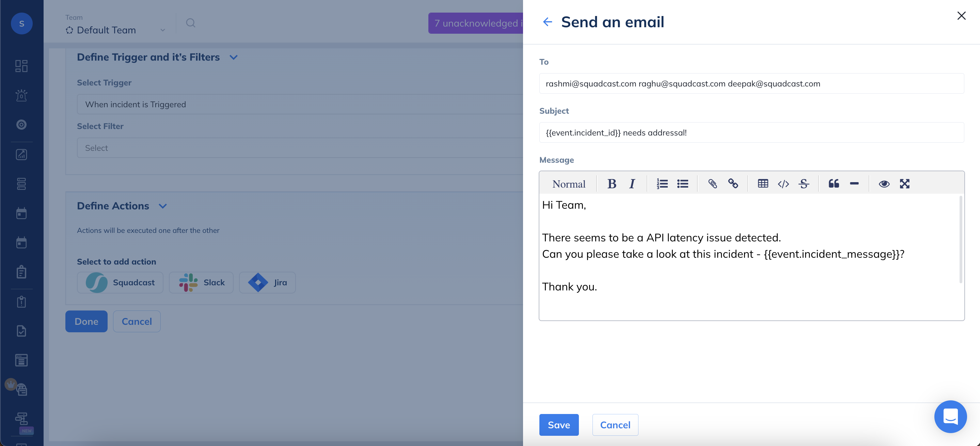Go back using the arrow beside title
Image resolution: width=980 pixels, height=446 pixels.
click(x=547, y=22)
